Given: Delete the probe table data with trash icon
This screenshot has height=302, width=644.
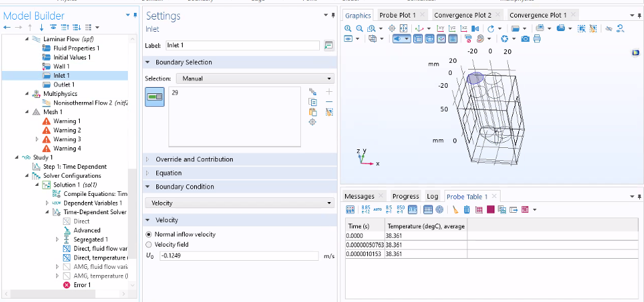Looking at the screenshot, I should click(467, 209).
